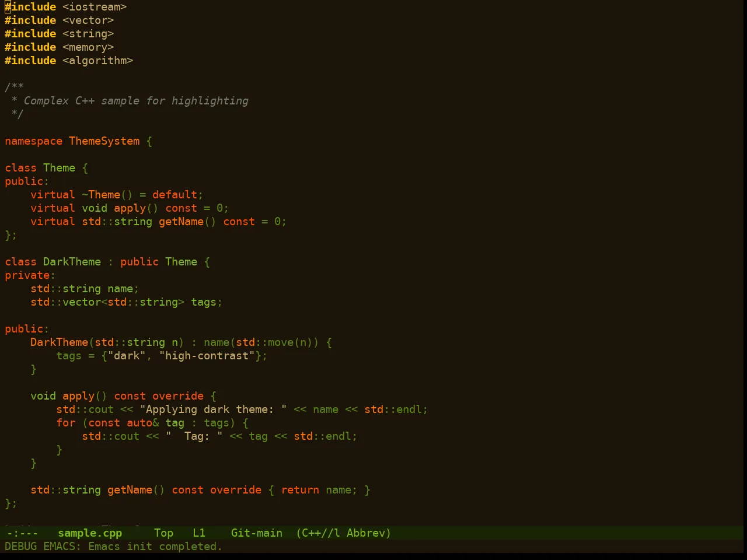
Task: Click the 'namespace' keyword
Action: [x=33, y=141]
